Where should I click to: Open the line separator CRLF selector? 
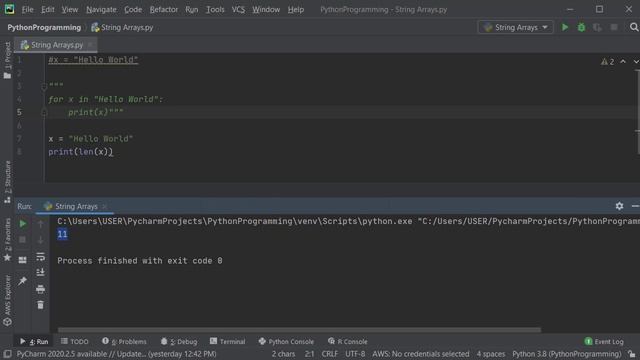tap(329, 354)
